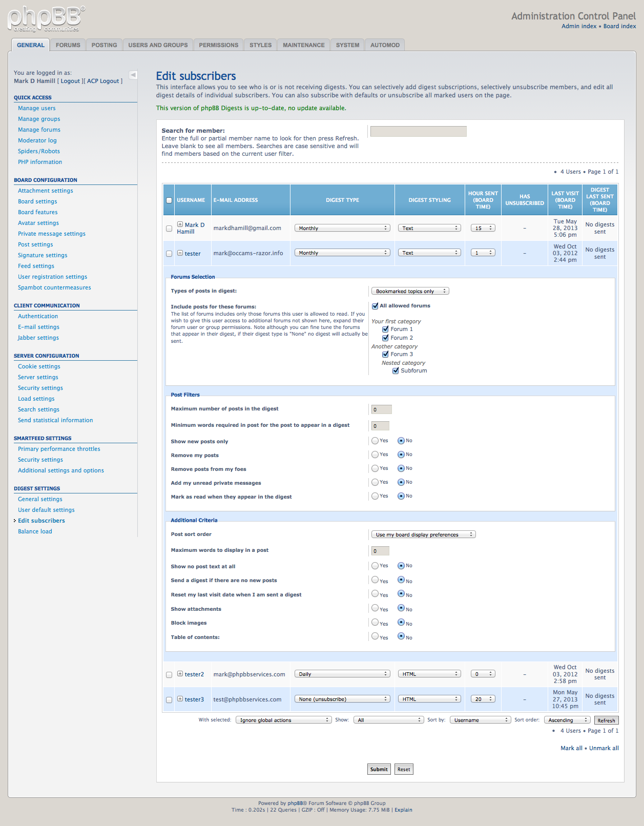Click the phpBB logo

[46, 19]
